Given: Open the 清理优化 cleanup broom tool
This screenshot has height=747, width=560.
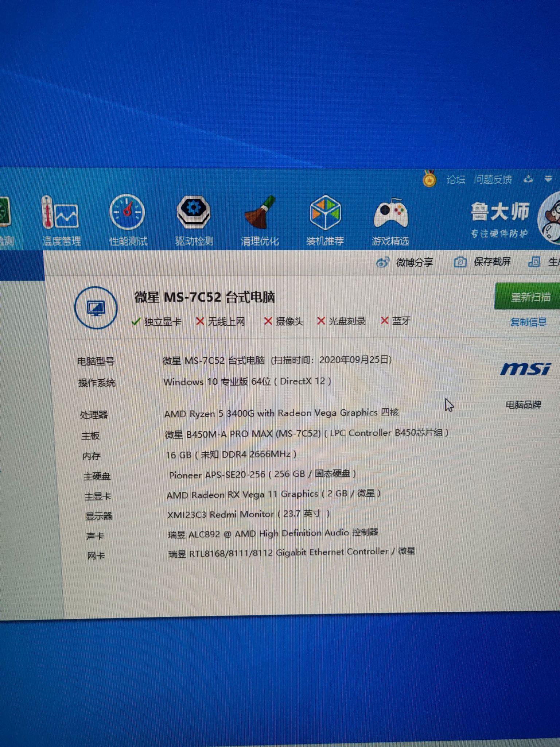Looking at the screenshot, I should click(260, 220).
